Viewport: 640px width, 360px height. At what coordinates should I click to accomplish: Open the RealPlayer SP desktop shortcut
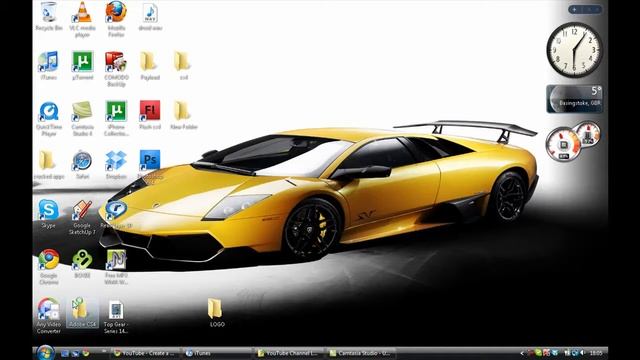point(116,213)
